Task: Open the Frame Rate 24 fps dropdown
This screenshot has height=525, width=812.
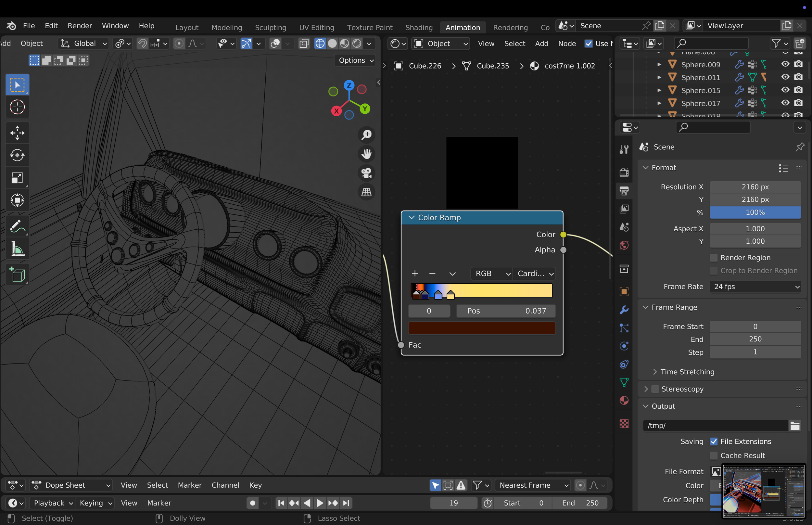Action: [755, 287]
